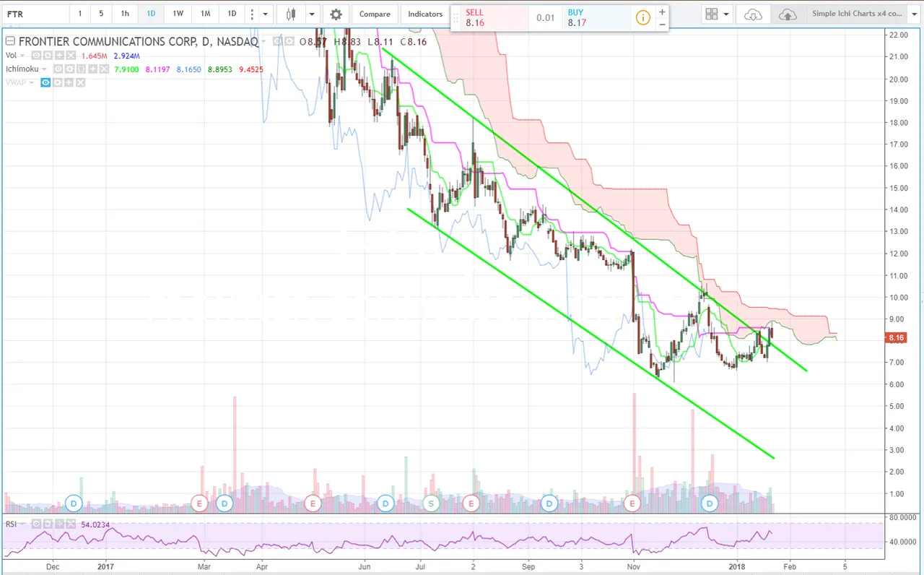Open settings gear for Vol indicator
The image size is (924, 575).
[x=48, y=56]
